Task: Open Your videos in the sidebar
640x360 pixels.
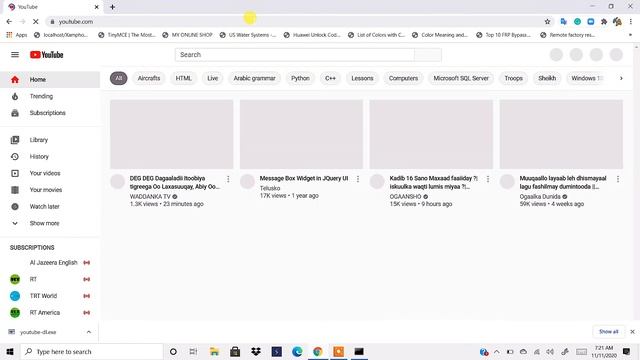Action: pos(50,173)
